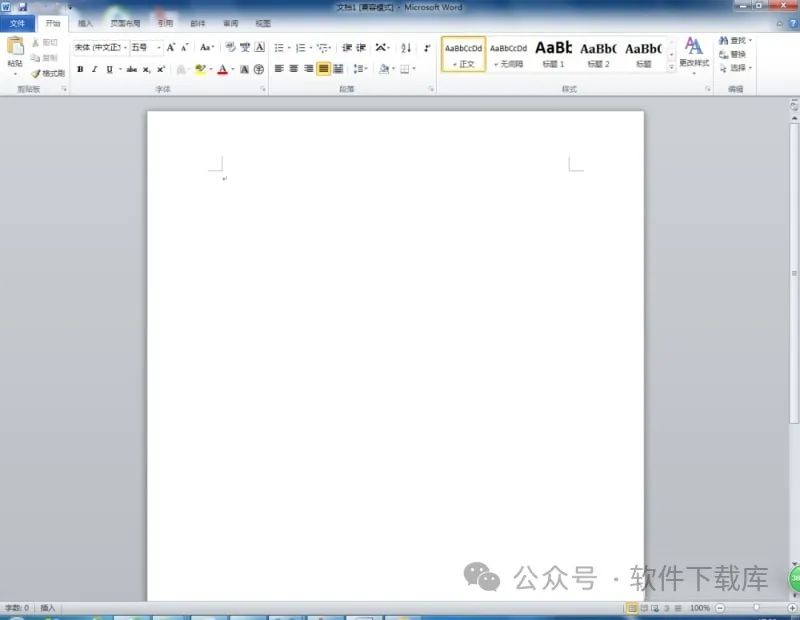Set paragraph to Align Right

coord(309,68)
